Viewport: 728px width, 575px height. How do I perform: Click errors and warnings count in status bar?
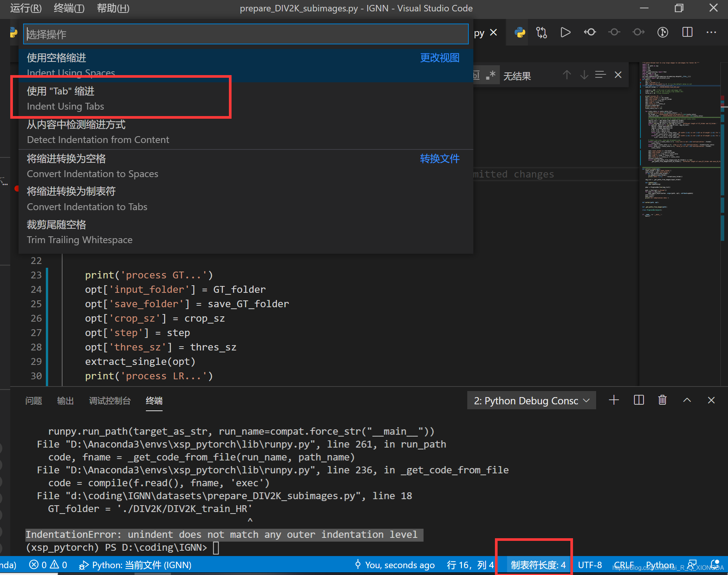48,565
